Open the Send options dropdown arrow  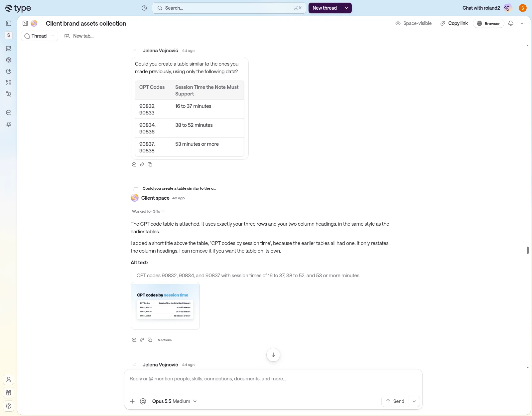click(x=414, y=401)
